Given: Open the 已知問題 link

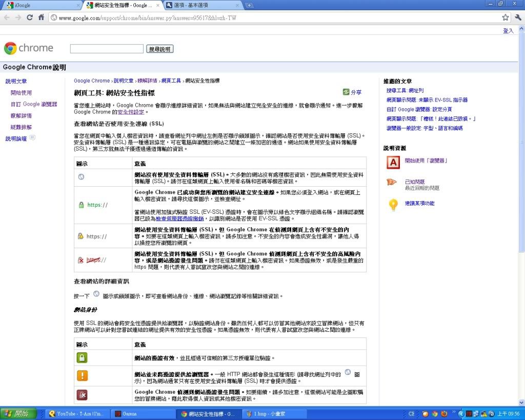Looking at the screenshot, I should pyautogui.click(x=414, y=182).
